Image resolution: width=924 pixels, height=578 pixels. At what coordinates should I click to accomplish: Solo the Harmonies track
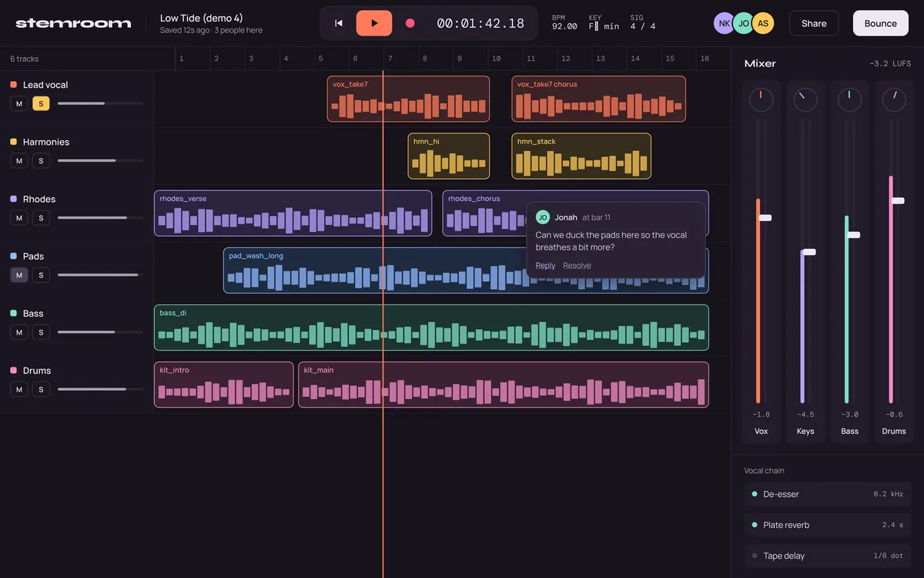point(41,160)
